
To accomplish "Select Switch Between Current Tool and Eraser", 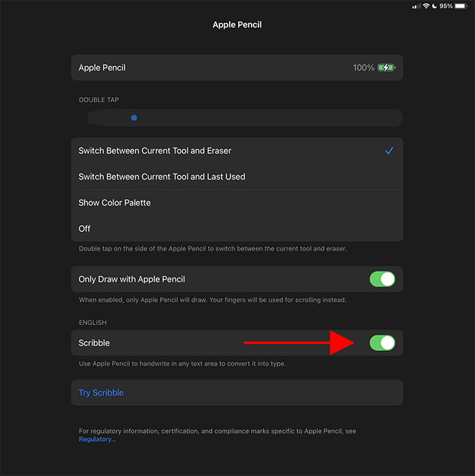I will coord(237,150).
